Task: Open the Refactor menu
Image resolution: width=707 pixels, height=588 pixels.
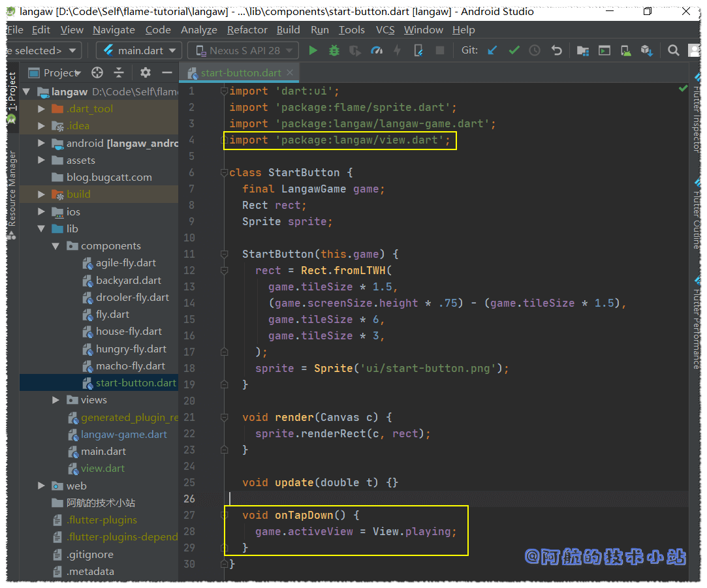Action: coord(247,30)
